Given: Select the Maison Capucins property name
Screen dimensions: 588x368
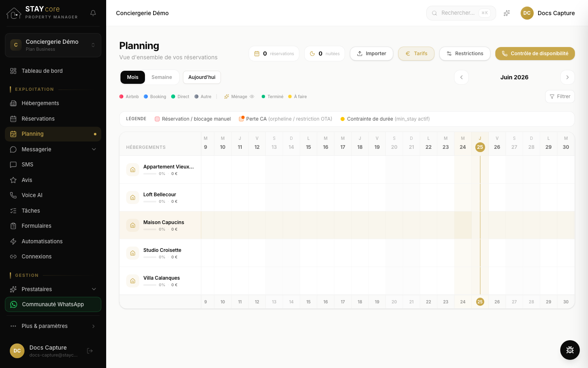Looking at the screenshot, I should [x=164, y=222].
